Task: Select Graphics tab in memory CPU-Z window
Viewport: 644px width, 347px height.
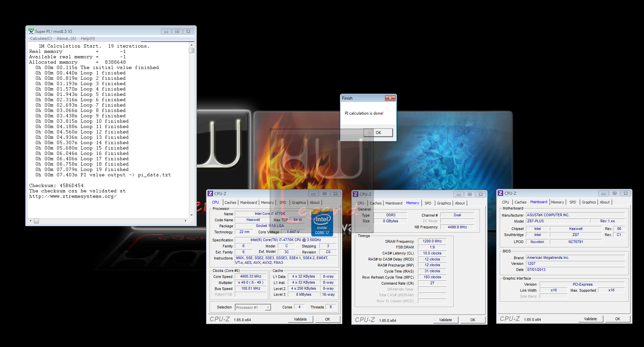Action: pyautogui.click(x=444, y=203)
